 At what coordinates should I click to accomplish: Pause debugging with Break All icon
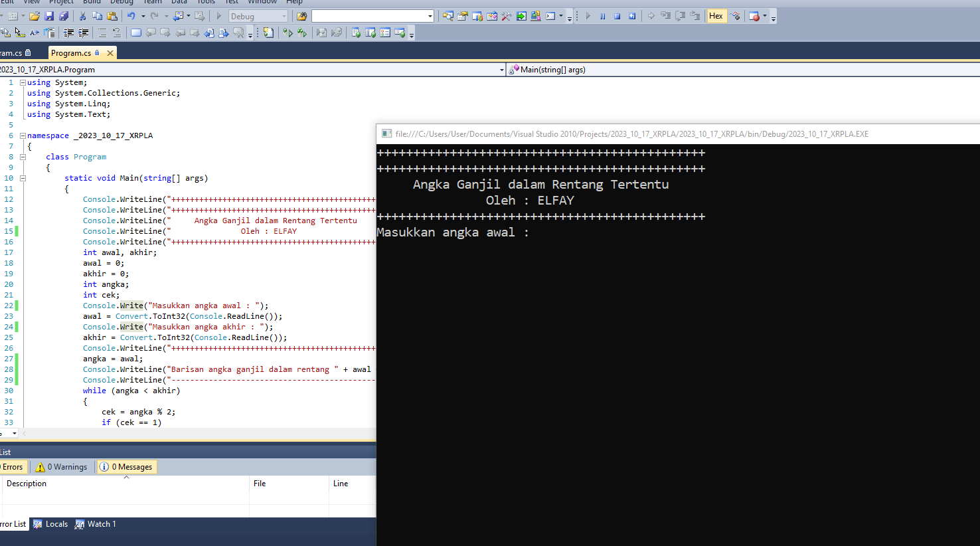603,16
